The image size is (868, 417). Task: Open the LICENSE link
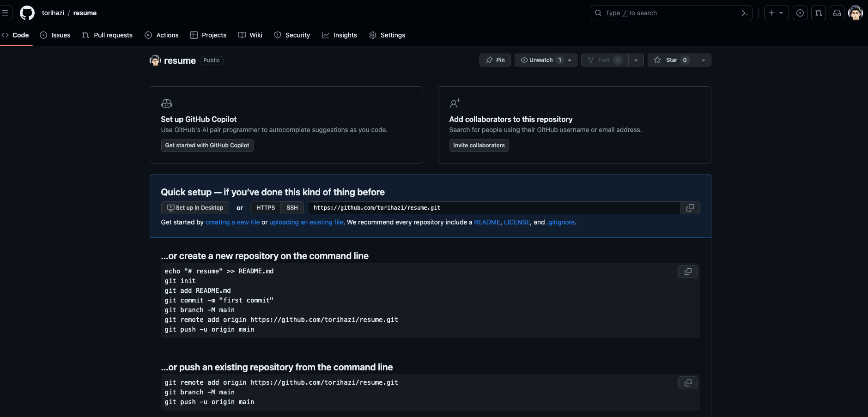(x=517, y=222)
